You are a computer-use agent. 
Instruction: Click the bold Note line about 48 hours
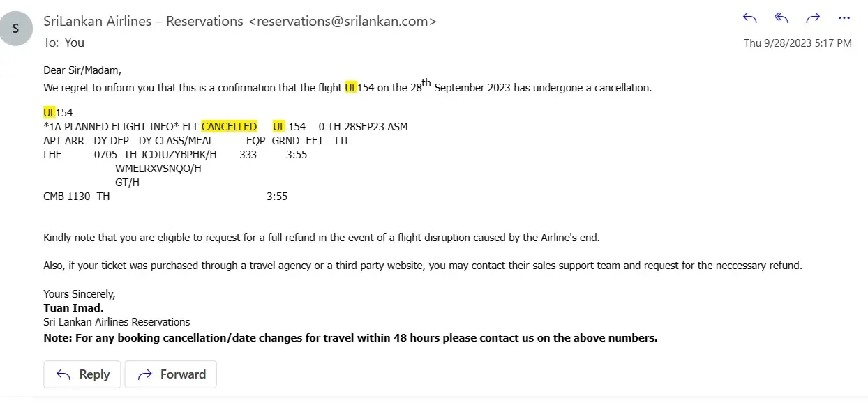point(350,338)
